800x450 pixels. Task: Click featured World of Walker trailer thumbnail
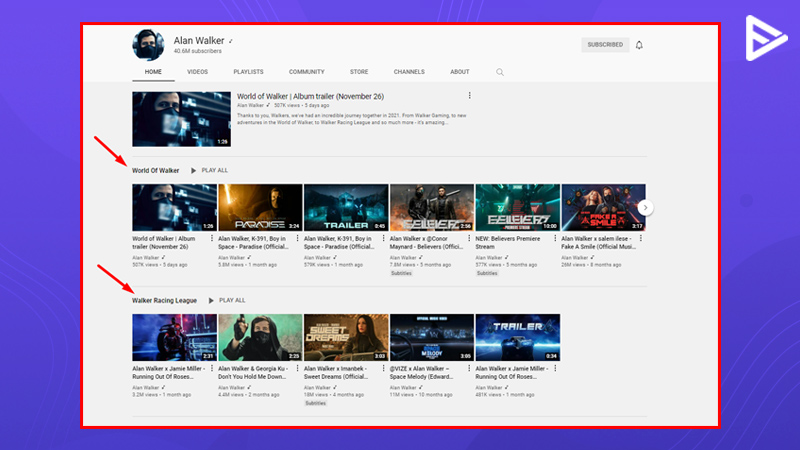click(181, 119)
